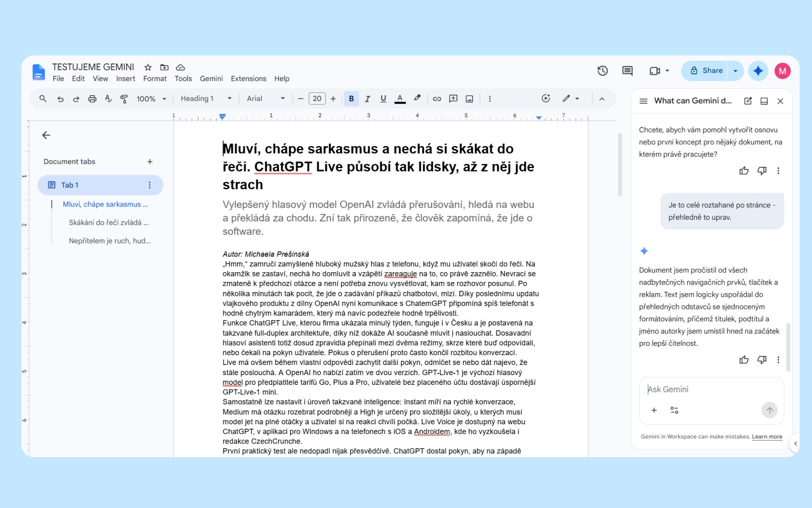
Task: Insert an image from the toolbar
Action: point(469,99)
